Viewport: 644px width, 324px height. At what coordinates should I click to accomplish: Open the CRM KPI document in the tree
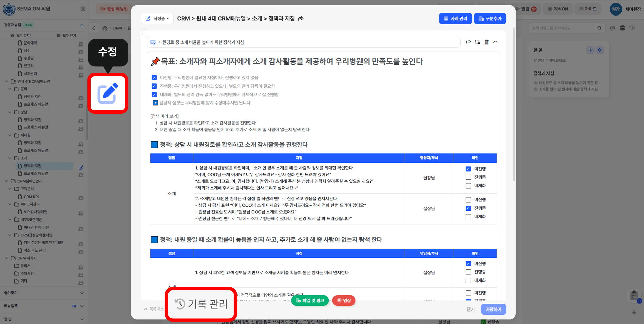[x=31, y=197]
